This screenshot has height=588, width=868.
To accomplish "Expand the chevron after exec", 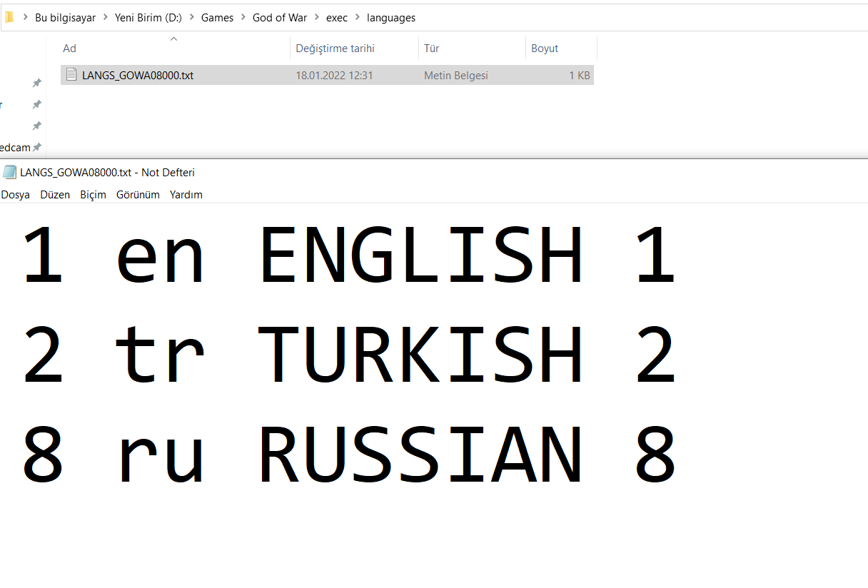I will (x=357, y=18).
